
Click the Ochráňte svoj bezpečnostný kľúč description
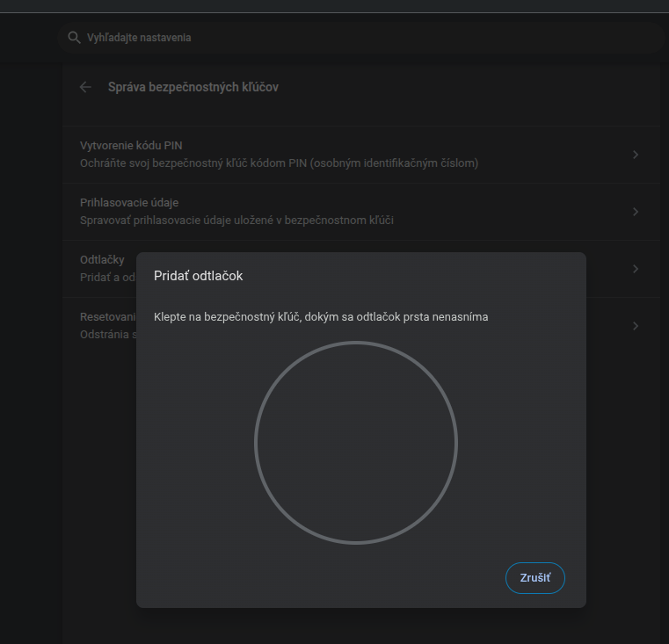pos(279,163)
